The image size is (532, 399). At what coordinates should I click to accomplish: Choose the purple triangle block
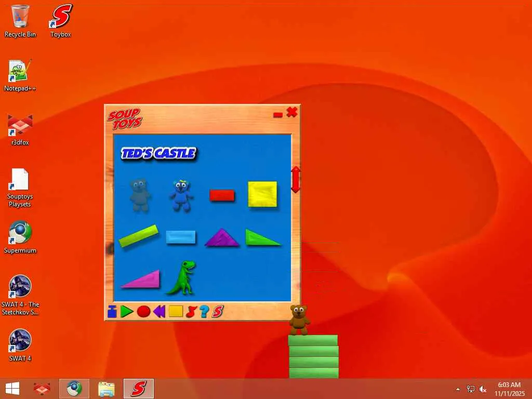pos(222,238)
